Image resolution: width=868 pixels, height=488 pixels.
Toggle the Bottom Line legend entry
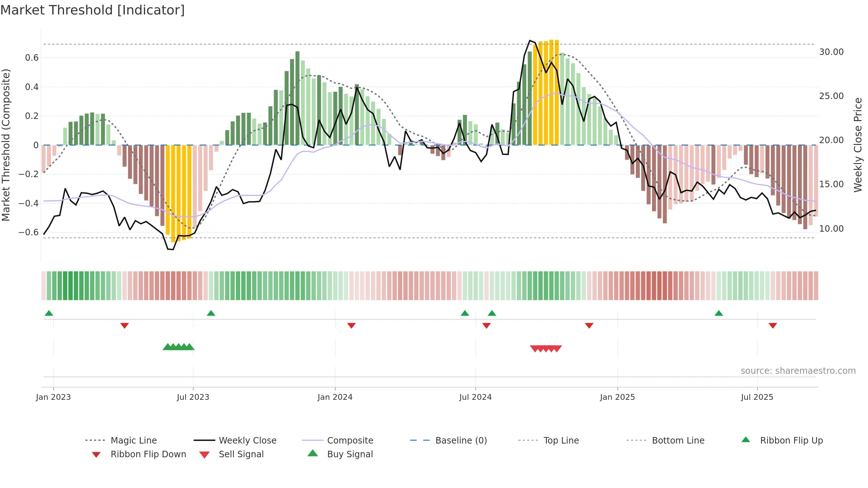pyautogui.click(x=665, y=440)
